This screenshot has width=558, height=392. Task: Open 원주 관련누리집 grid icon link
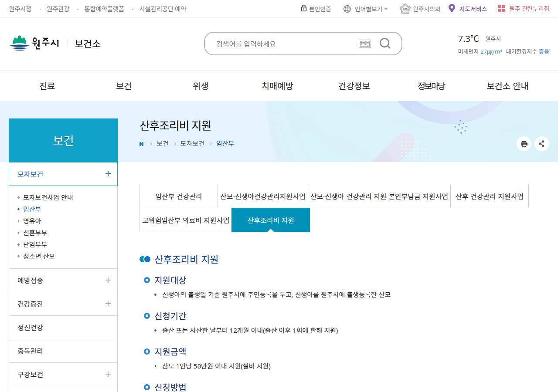point(524,9)
